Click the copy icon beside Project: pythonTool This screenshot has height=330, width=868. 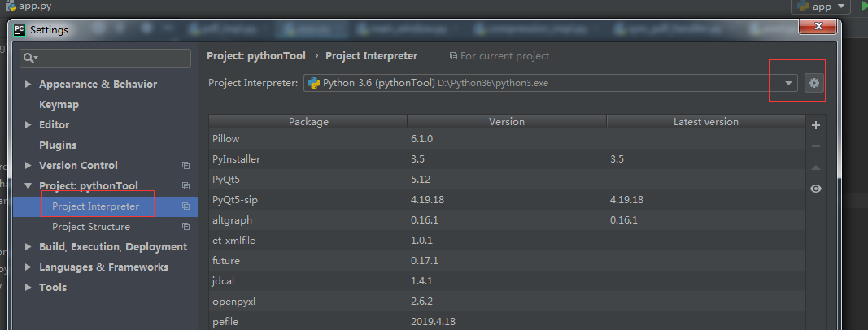point(186,186)
